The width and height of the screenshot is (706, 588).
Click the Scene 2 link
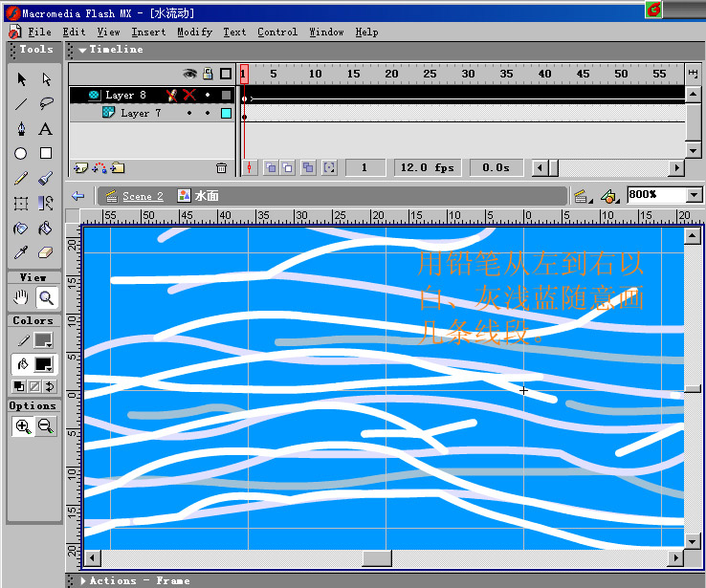(143, 196)
